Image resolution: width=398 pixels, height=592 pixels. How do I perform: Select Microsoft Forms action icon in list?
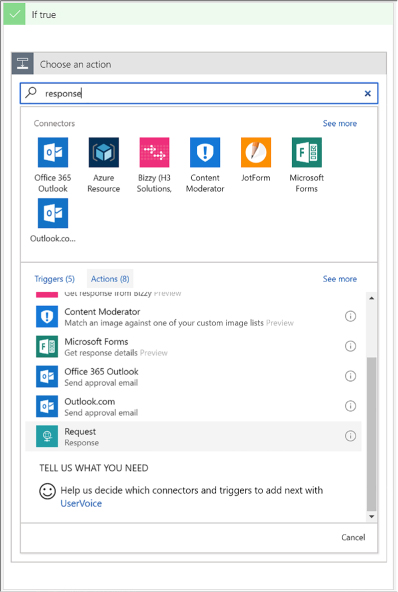point(47,346)
